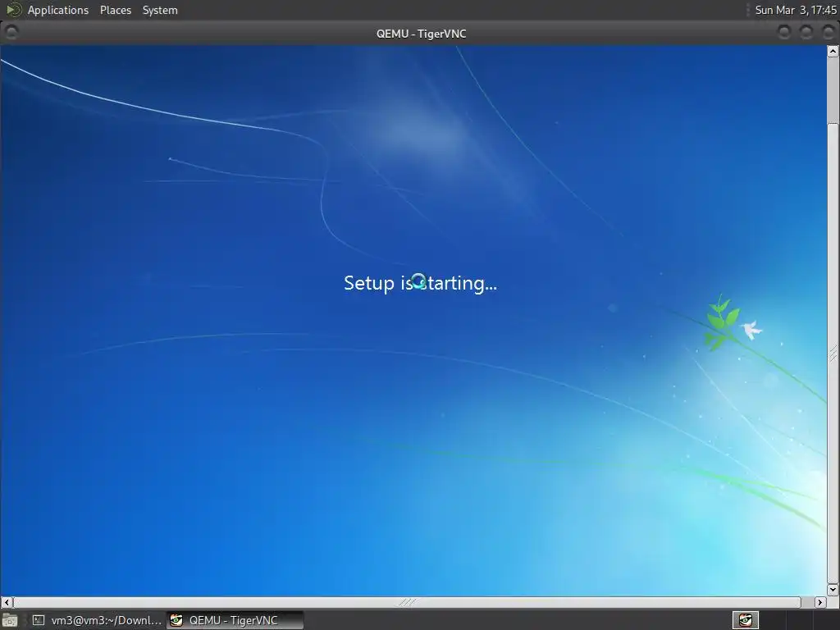Click the horizontal scrollbar left arrow
Screen dimensions: 840x630
tap(7, 602)
